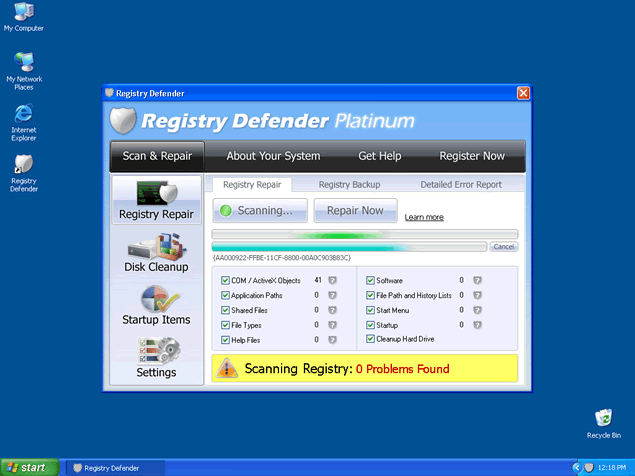The height and width of the screenshot is (476, 635).
Task: Click help icon next to COM / ActiveX Objects
Action: tap(332, 281)
